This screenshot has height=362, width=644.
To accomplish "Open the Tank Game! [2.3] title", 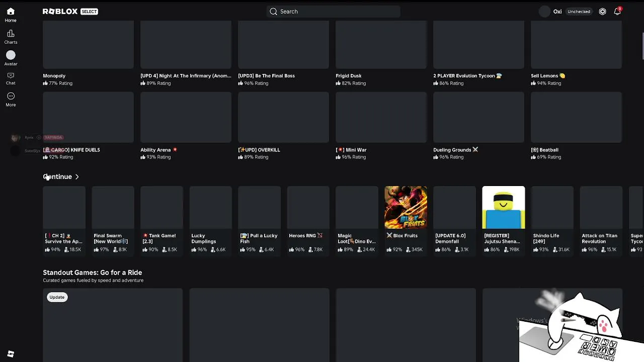I will pos(159,238).
